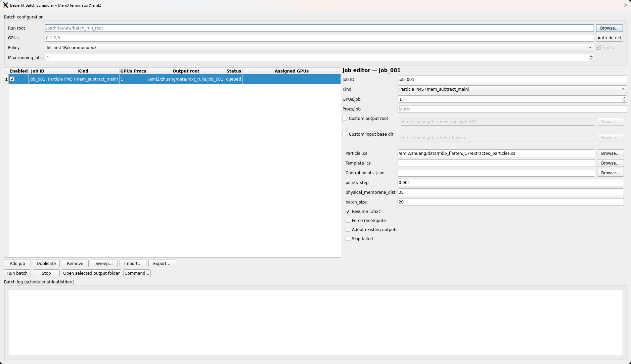Open the Sweep dialog

coord(104,263)
